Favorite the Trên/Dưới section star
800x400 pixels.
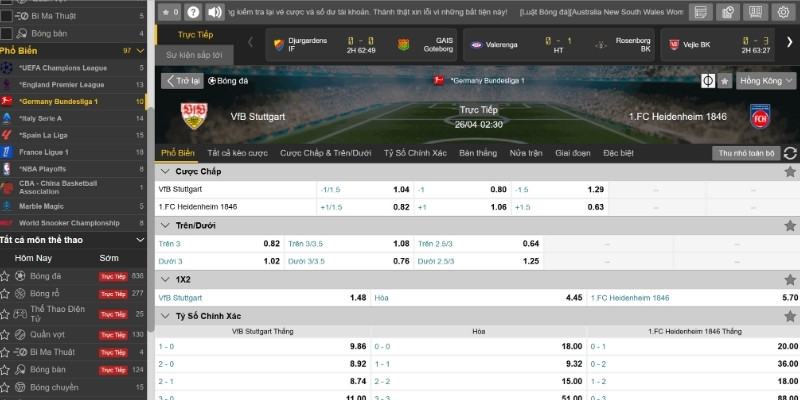coord(790,226)
